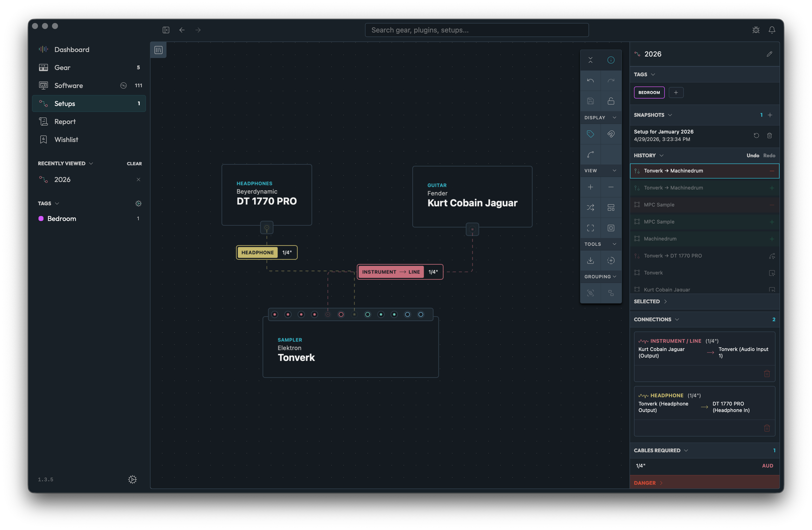Edit the 2026 setup name with the pencil
Viewport: 812px width, 530px height.
(x=769, y=54)
